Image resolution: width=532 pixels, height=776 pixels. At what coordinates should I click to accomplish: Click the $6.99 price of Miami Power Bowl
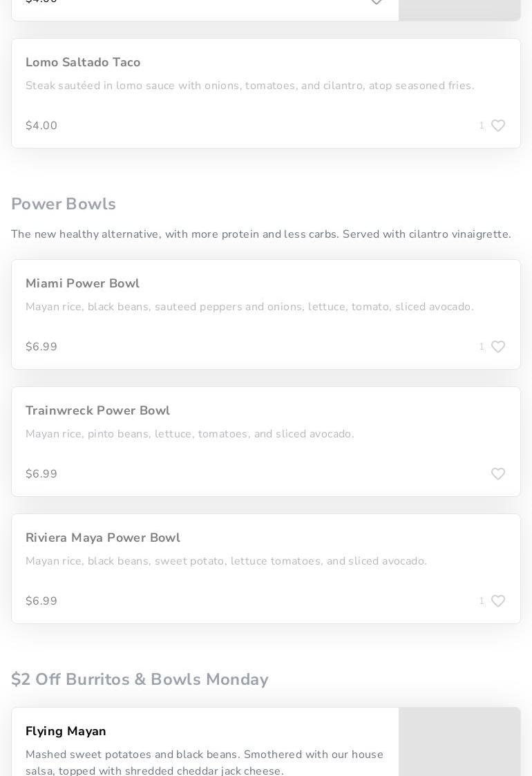pyautogui.click(x=41, y=347)
